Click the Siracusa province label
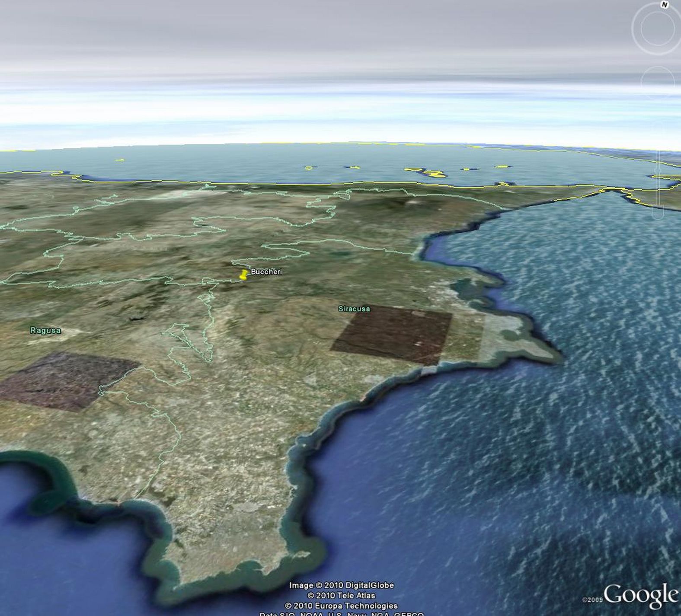 click(354, 309)
